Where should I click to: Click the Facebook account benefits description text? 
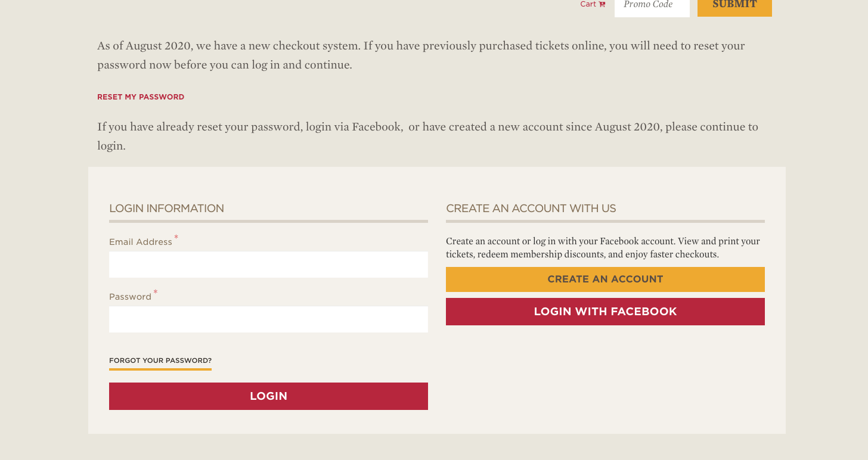[603, 248]
